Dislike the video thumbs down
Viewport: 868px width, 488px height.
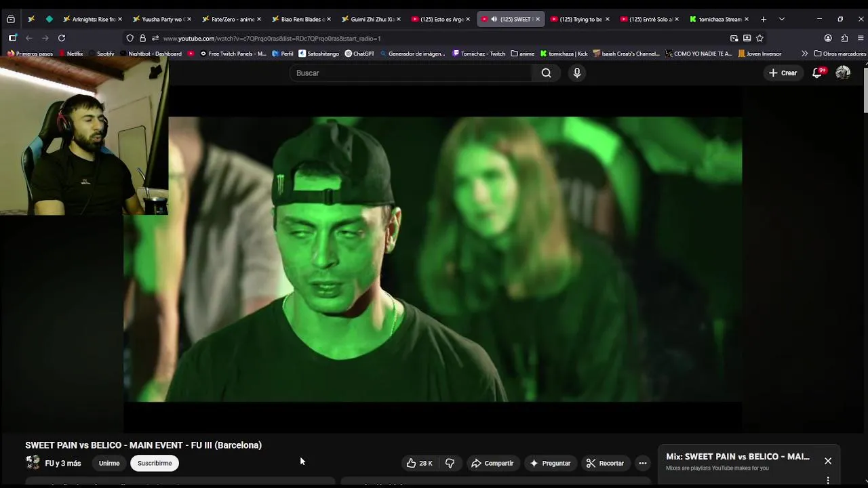click(x=450, y=463)
